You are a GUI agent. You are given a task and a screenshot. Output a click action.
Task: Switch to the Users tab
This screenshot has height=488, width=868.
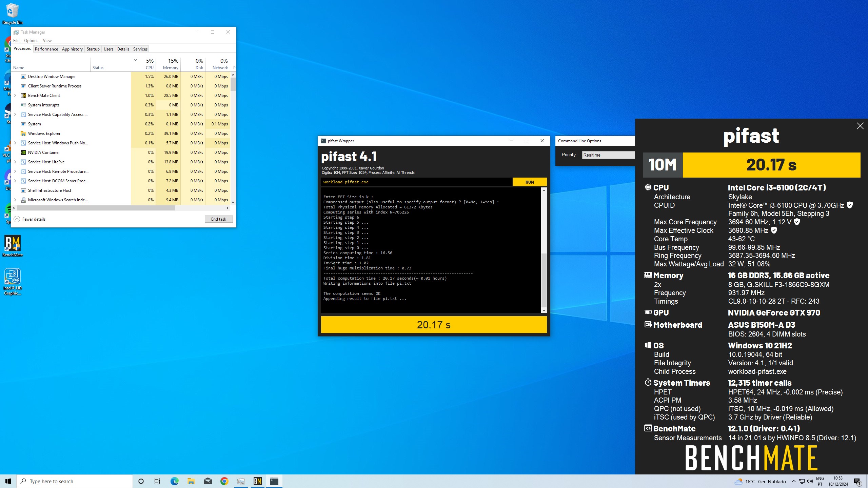point(108,49)
